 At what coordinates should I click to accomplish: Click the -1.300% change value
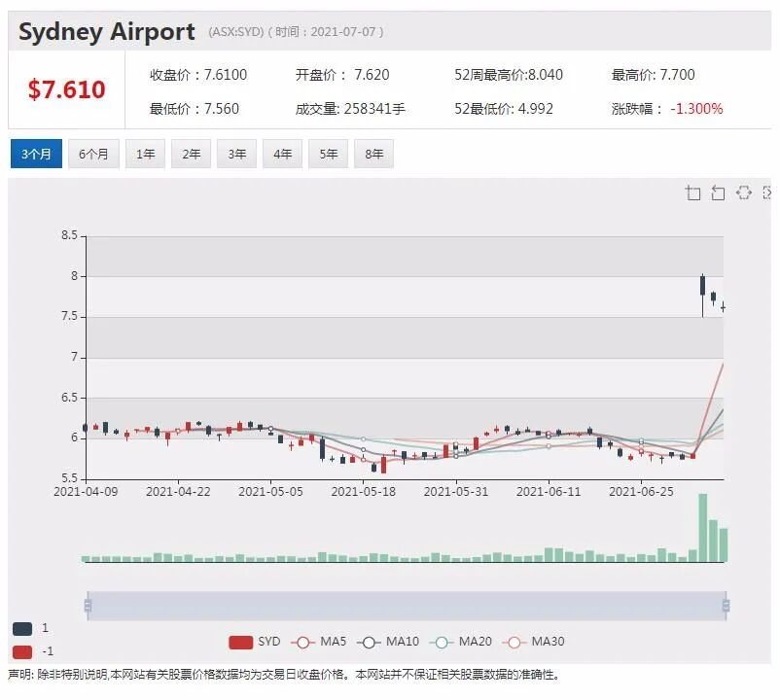tap(696, 109)
